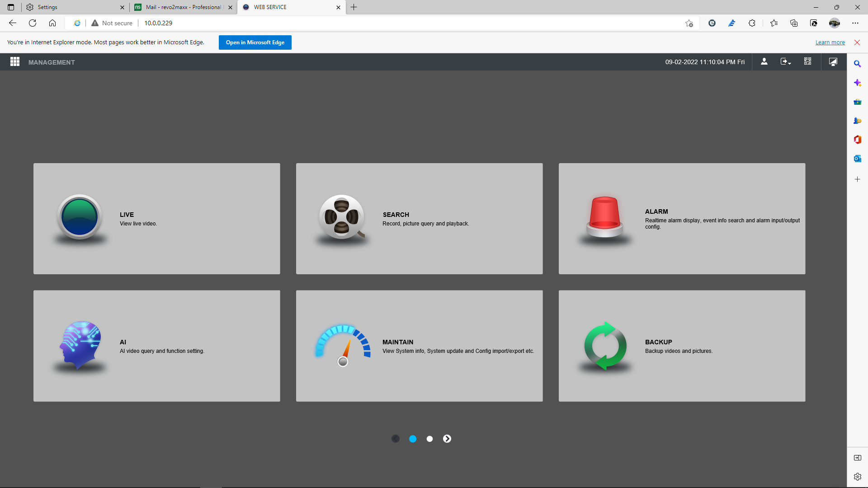Select the WEB SERVICE browser tab
This screenshot has height=488, width=868.
291,7
